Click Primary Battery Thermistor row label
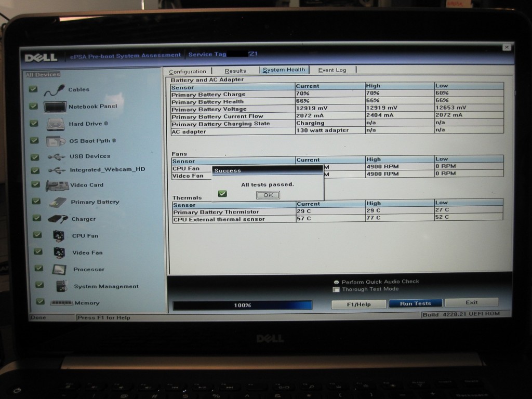Screen dimensions: 532x399 coord(216,212)
